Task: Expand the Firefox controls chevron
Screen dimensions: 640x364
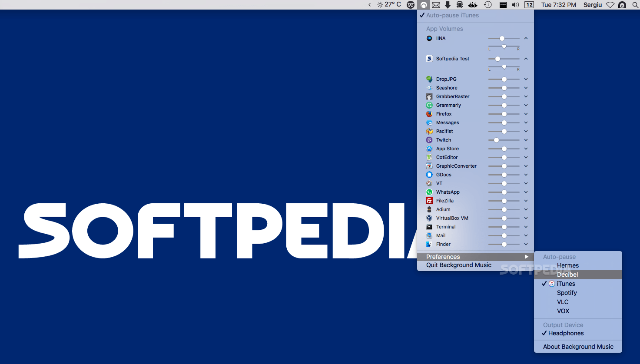Action: click(x=526, y=114)
